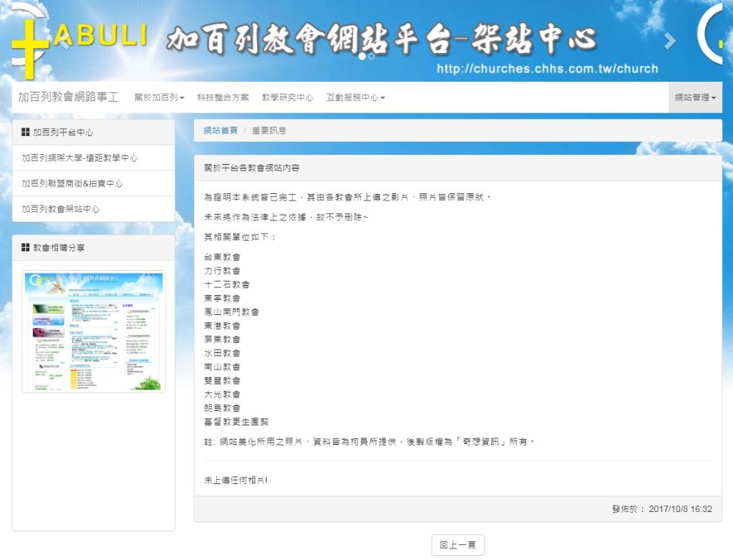
Task: Open the 科技整合方案 menu item
Action: tap(223, 97)
